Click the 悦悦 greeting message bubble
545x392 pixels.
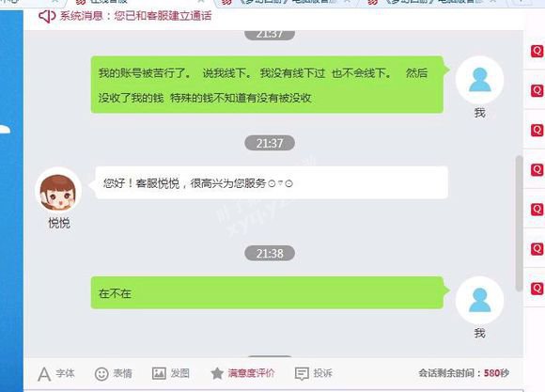click(272, 182)
